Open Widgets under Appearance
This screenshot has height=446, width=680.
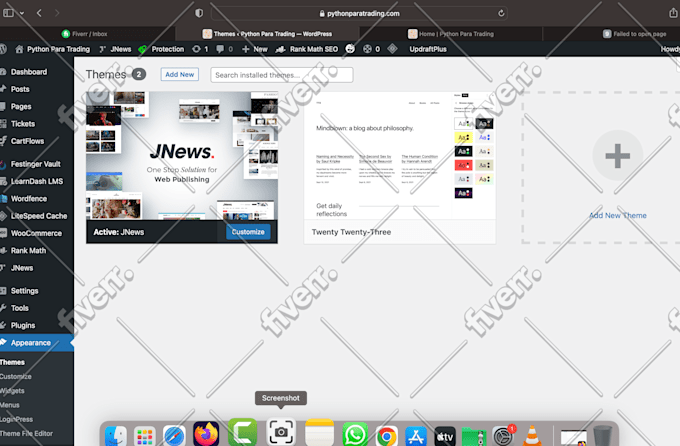[12, 391]
